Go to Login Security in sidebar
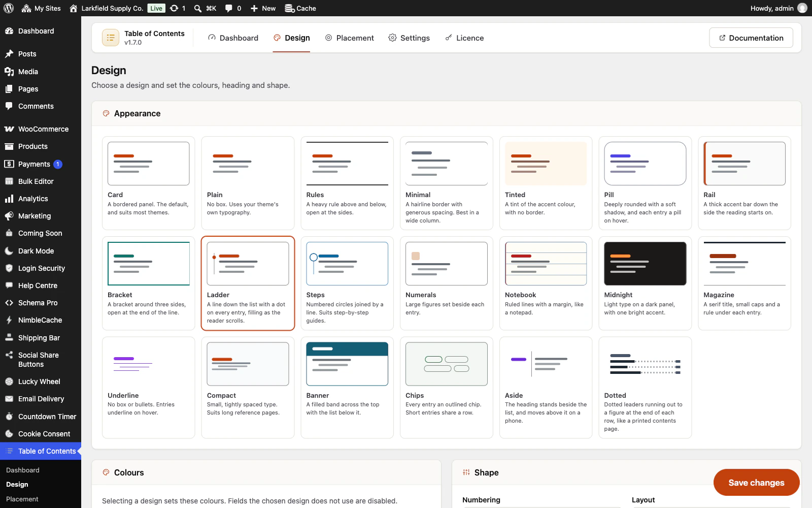 (x=41, y=268)
